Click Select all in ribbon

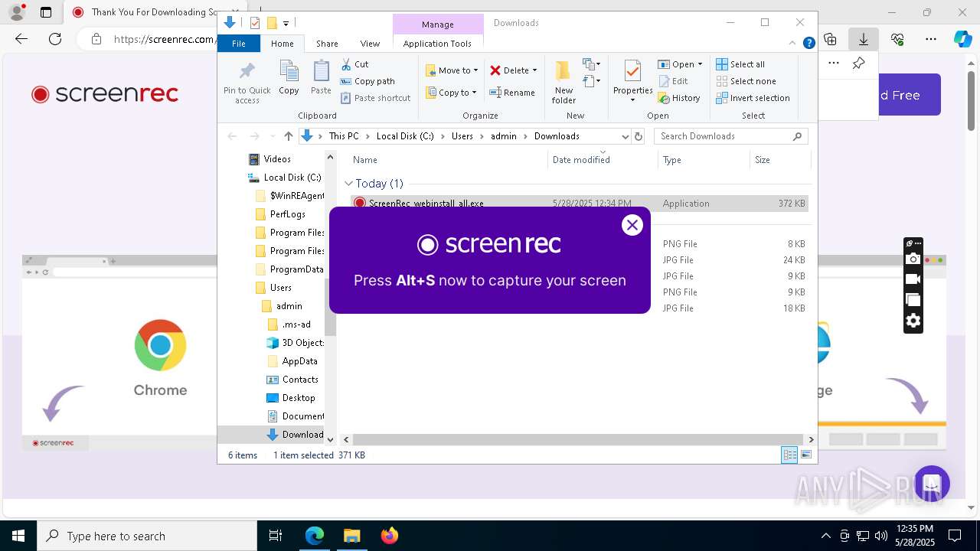point(740,64)
